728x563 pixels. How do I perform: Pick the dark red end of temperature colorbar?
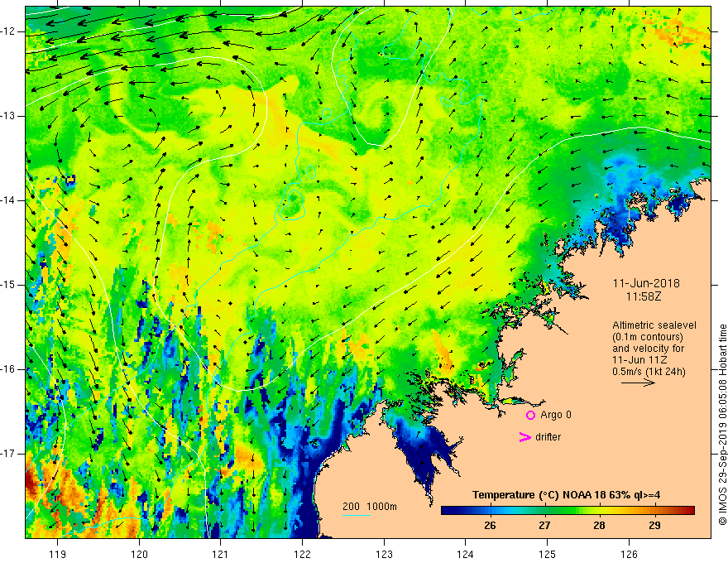coord(690,510)
